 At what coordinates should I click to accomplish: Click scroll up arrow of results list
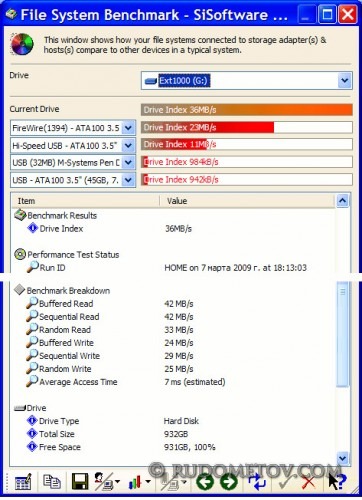[x=343, y=201]
